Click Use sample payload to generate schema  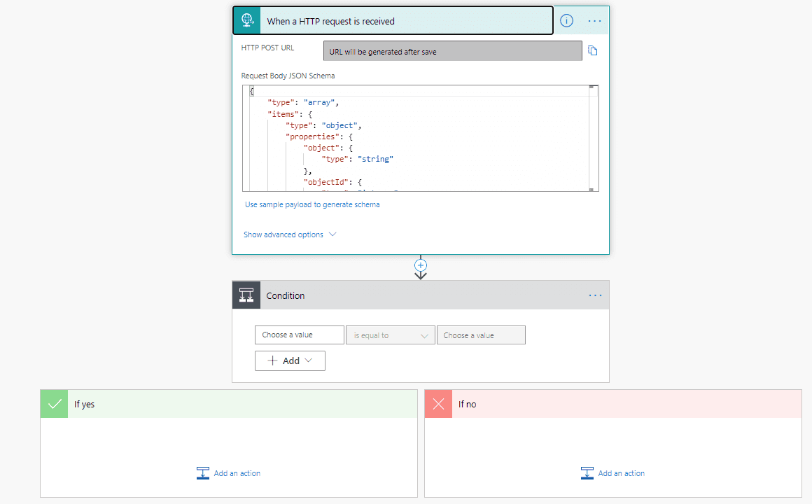tap(312, 204)
